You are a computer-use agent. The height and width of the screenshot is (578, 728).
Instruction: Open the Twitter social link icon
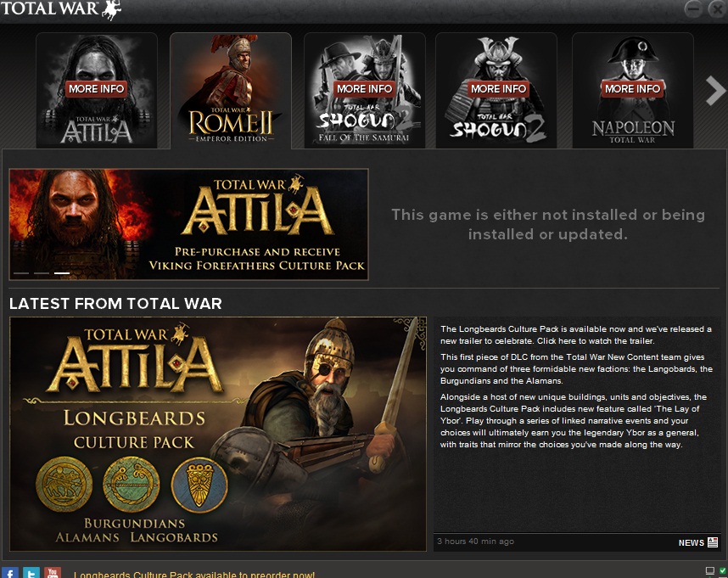tap(31, 573)
